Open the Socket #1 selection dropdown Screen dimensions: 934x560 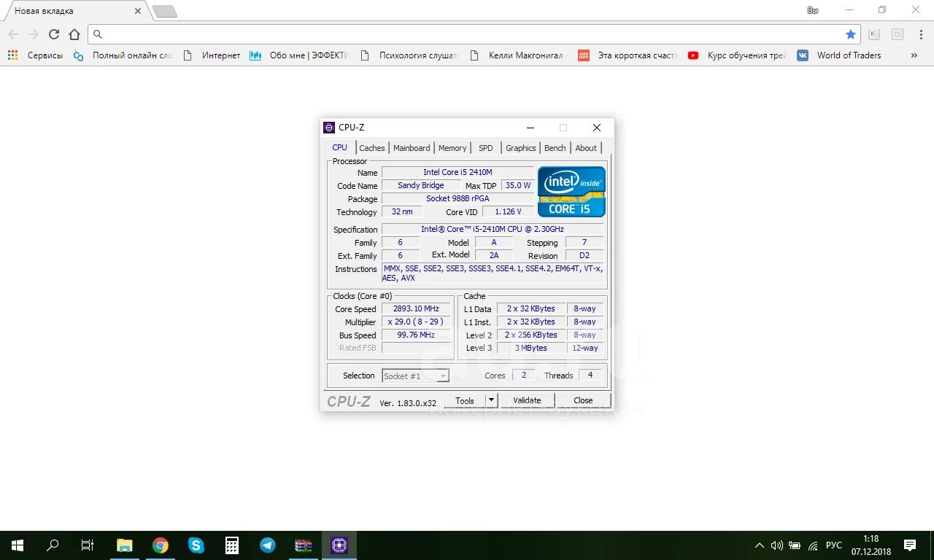coord(415,376)
